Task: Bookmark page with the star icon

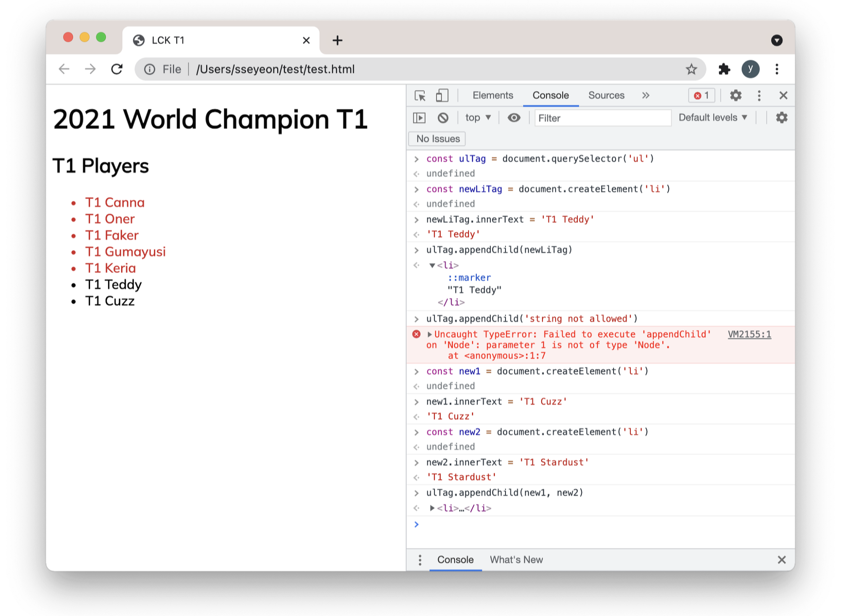Action: (x=691, y=69)
